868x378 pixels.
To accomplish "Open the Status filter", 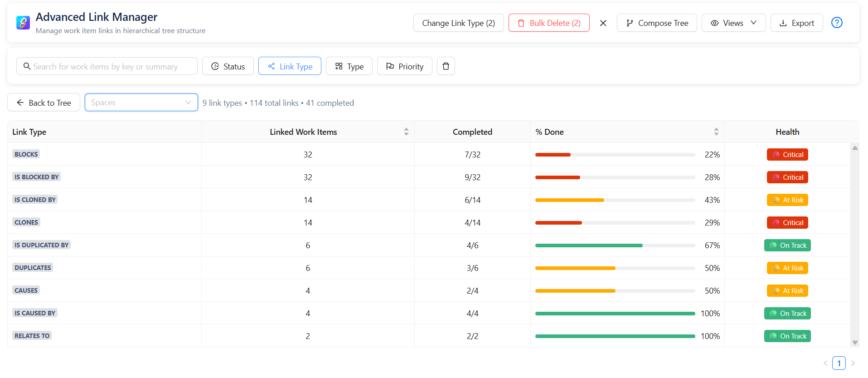I will (228, 66).
